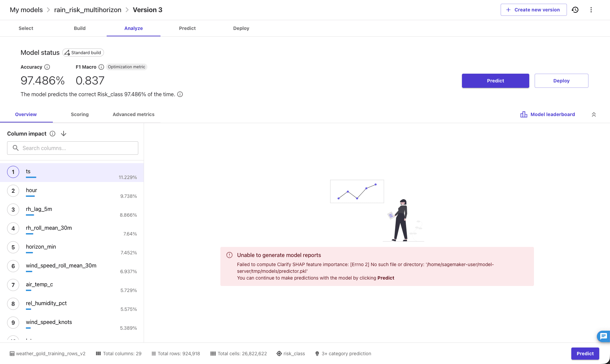Open the chat bubble in bottom corner
The image size is (610, 364).
pos(603,336)
